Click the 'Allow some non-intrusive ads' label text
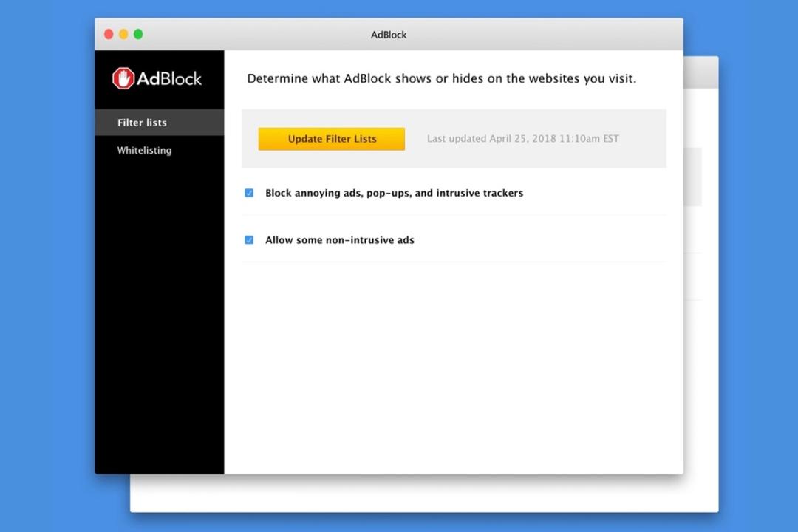The width and height of the screenshot is (798, 532). 339,240
